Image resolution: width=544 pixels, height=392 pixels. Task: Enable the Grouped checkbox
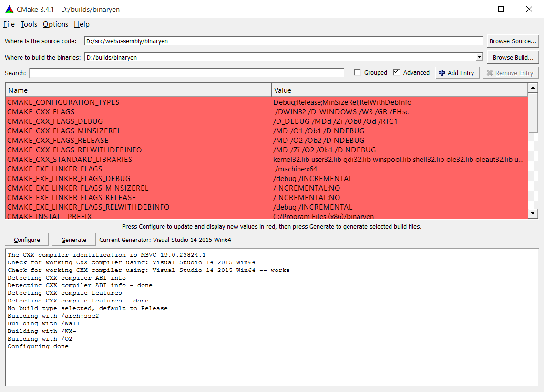coord(358,72)
